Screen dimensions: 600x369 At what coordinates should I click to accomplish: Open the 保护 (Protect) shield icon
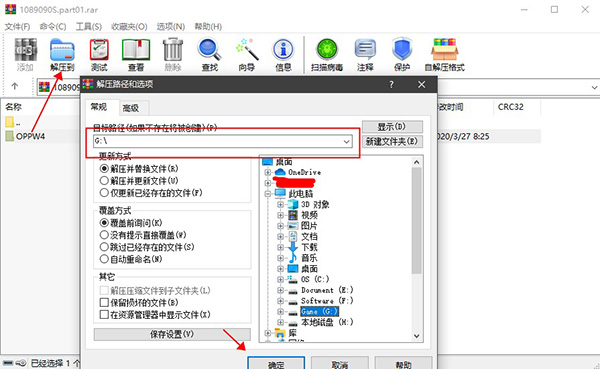[x=402, y=55]
